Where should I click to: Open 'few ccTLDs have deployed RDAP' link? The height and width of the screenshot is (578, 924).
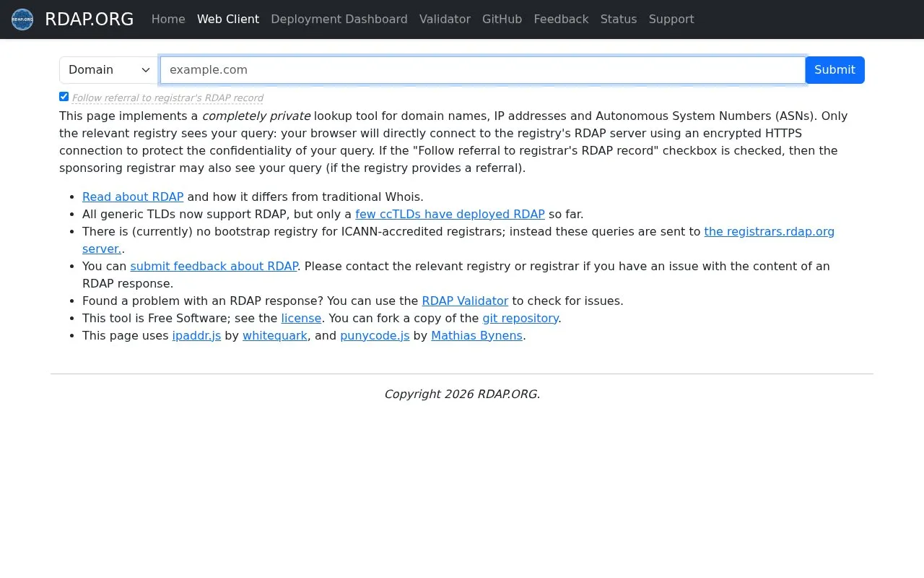coord(450,214)
